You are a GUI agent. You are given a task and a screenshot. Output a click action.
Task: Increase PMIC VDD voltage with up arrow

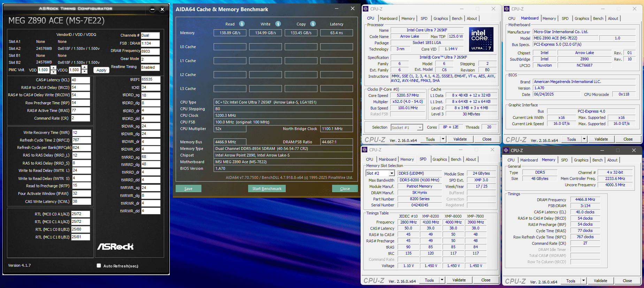pyautogui.click(x=53, y=68)
